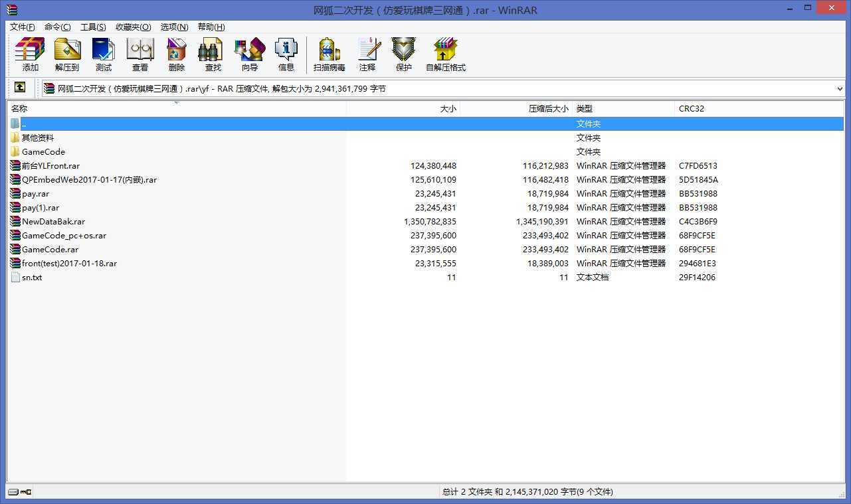Click the sn.txt file entry

click(32, 277)
